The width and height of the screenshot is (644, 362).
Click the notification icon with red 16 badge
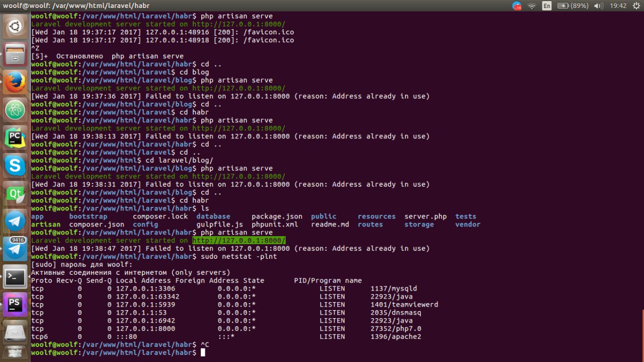tap(517, 6)
